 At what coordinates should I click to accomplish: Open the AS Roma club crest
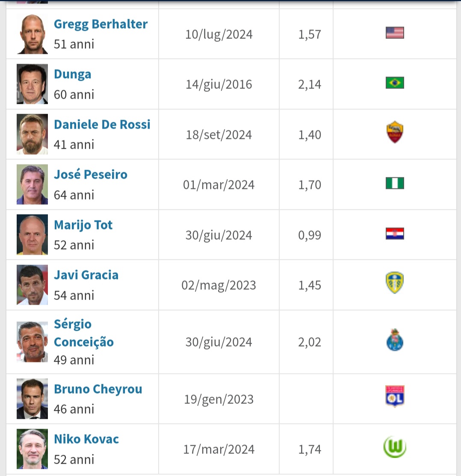pos(394,132)
